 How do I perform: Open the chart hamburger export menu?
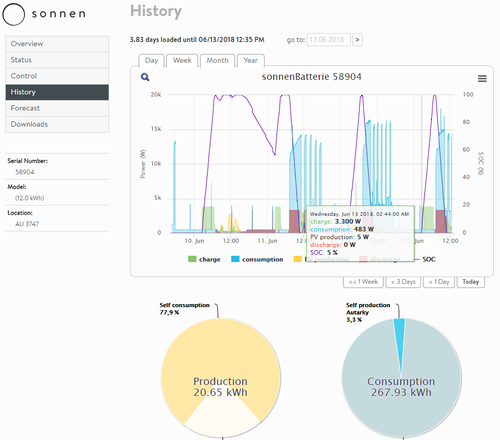(x=482, y=79)
